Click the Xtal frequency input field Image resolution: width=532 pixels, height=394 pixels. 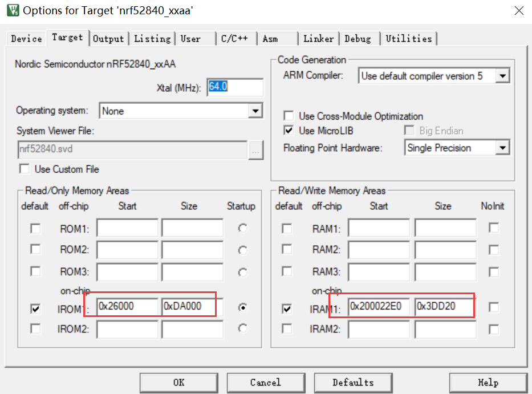point(235,87)
